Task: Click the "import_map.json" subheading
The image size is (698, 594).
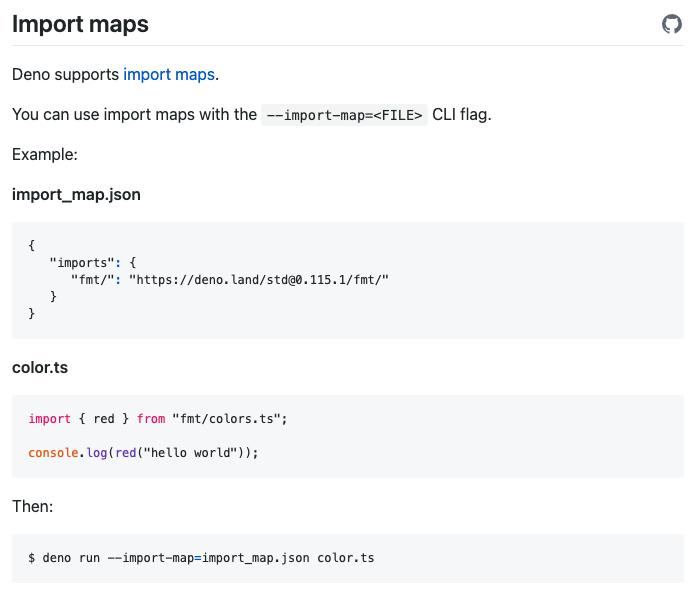Action: click(76, 195)
